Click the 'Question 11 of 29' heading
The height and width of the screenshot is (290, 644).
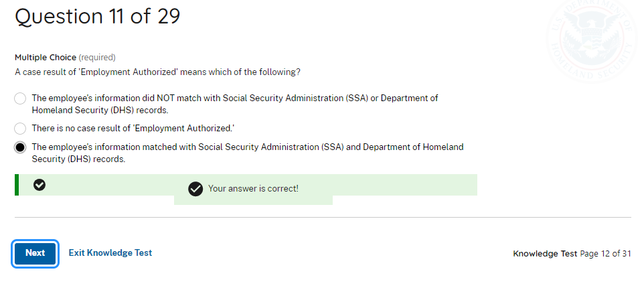pyautogui.click(x=98, y=17)
